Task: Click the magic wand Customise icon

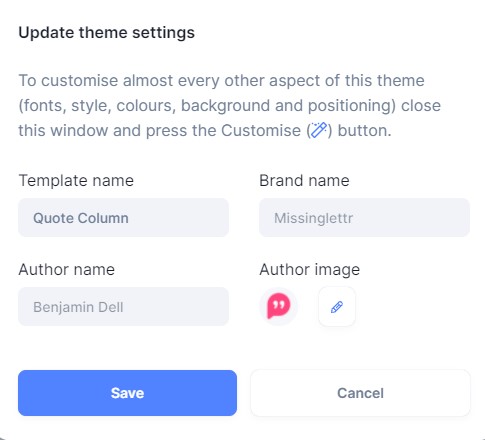Action: point(319,130)
